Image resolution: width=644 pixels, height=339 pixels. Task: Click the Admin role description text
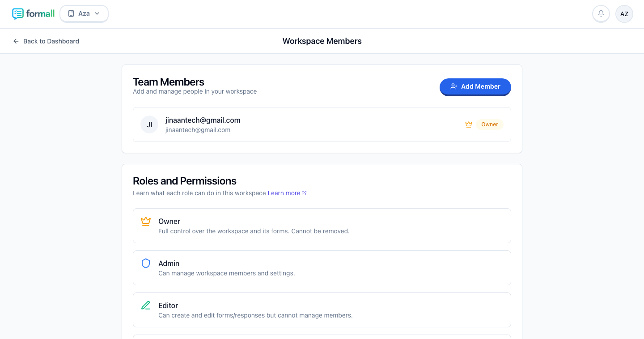[227, 274]
